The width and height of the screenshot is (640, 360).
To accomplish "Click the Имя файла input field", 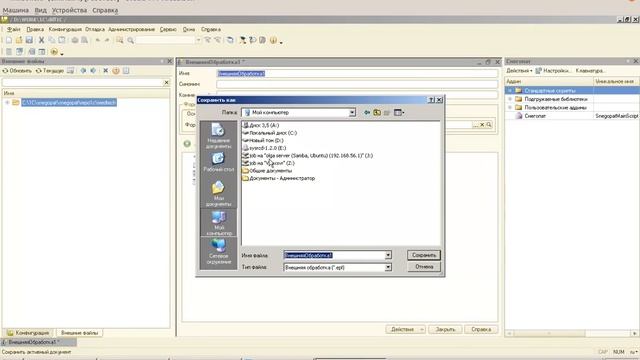I will pos(334,255).
